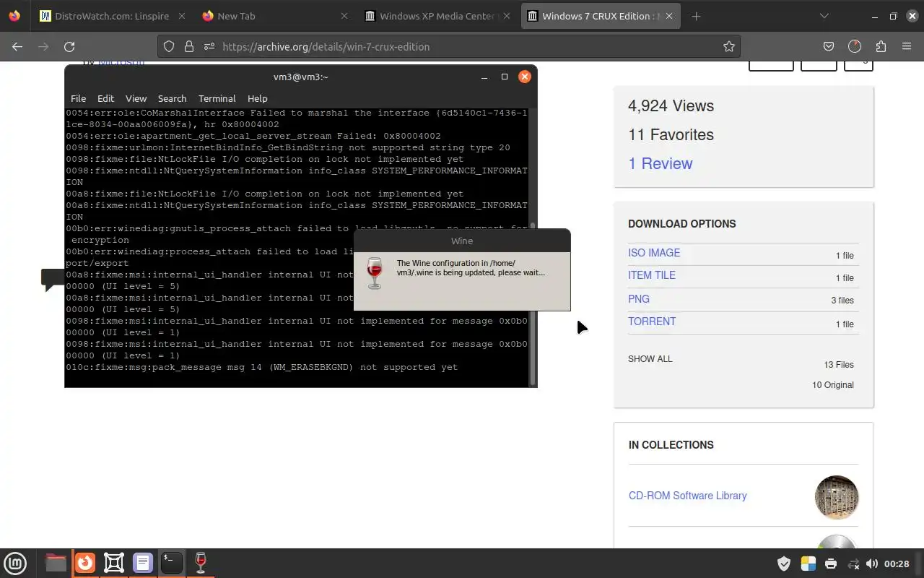Open the CD-ROM Software Library collection link

pos(688,496)
